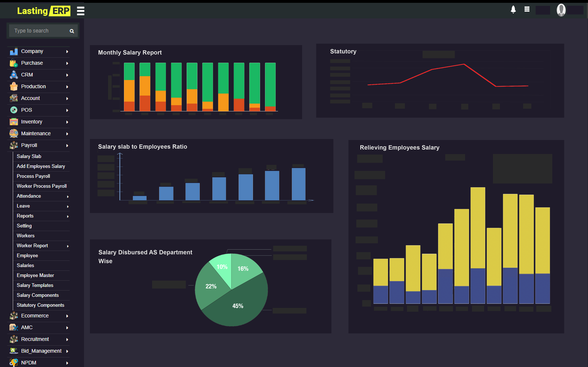Click the Production box icon
Viewport: 588px width, 367px height.
pyautogui.click(x=14, y=87)
